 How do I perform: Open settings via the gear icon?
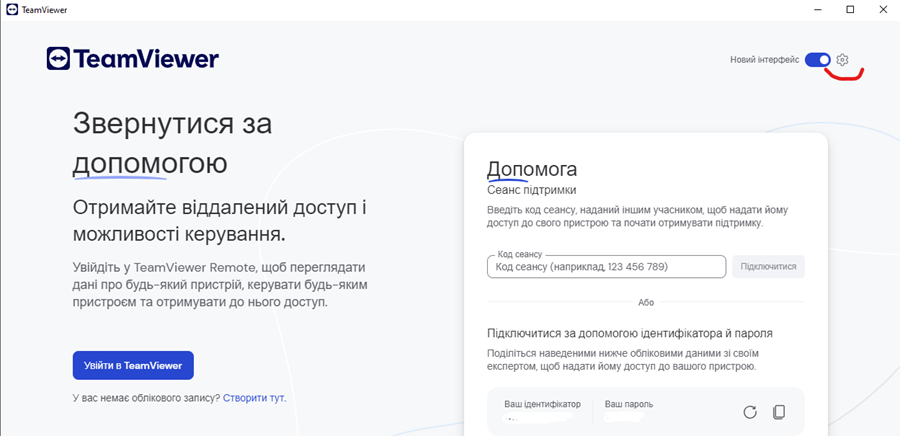click(842, 60)
